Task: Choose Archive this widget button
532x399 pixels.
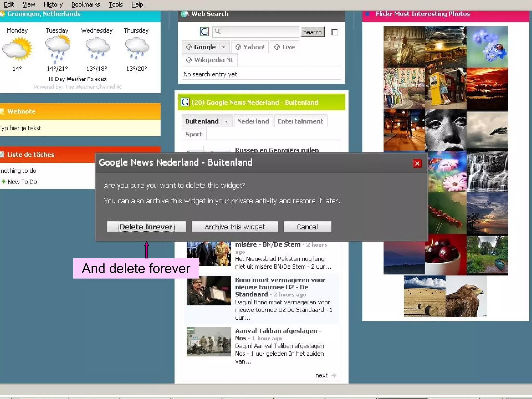Action: [x=235, y=227]
